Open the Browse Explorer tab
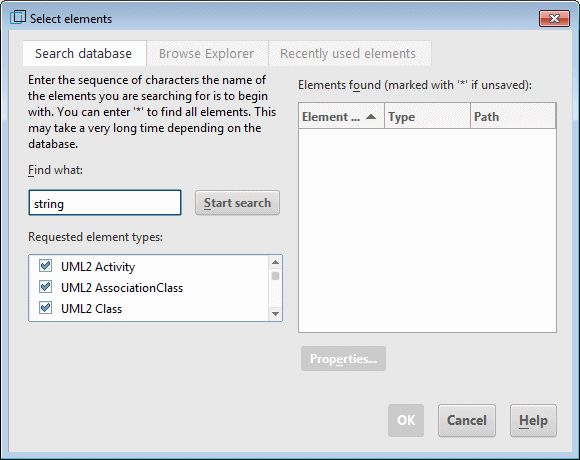Viewport: 580px width, 460px height. click(206, 54)
